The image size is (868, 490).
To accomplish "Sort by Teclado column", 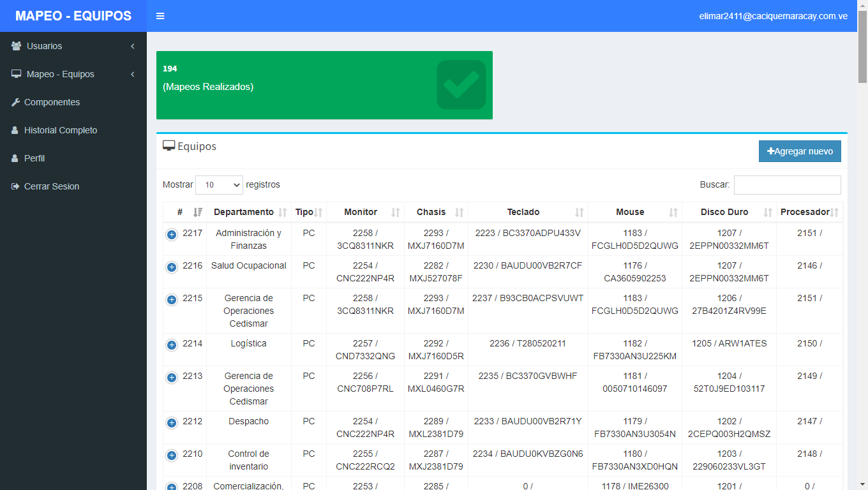I will pos(528,212).
